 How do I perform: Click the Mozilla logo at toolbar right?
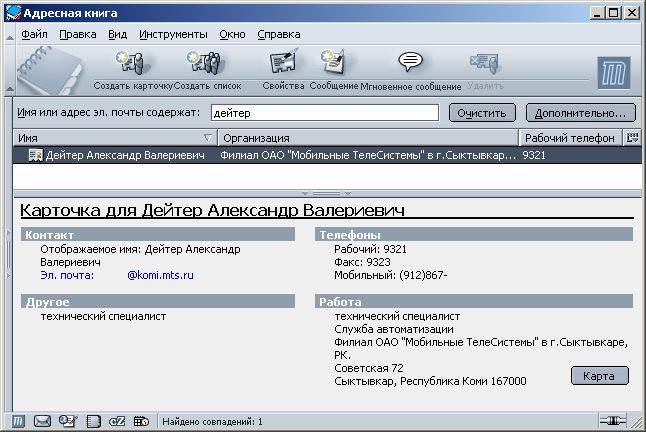tap(611, 74)
